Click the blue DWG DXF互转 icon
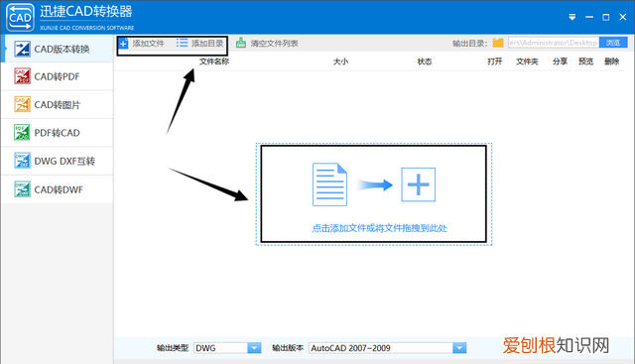Image resolution: width=635 pixels, height=364 pixels. click(22, 161)
